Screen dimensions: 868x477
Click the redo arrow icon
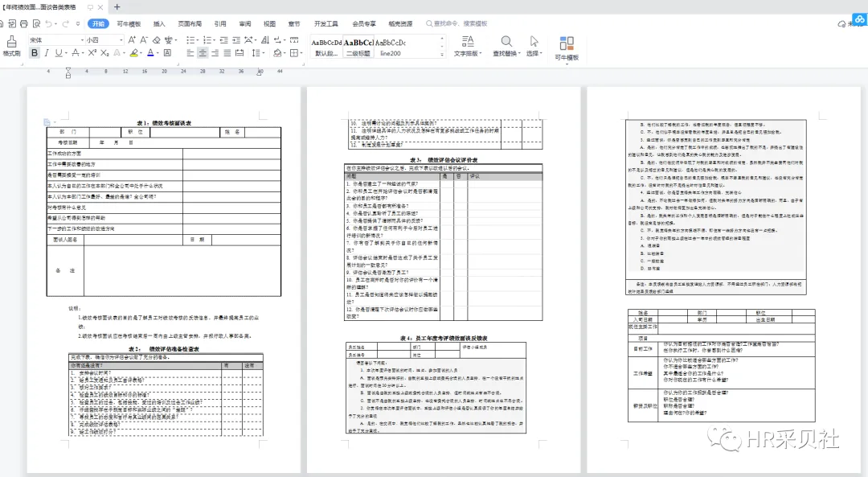(x=65, y=24)
